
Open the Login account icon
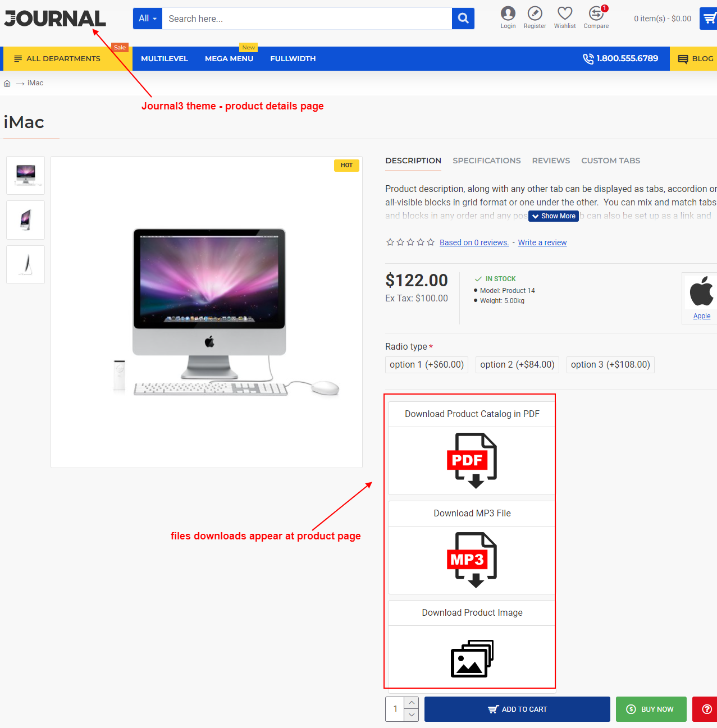click(508, 15)
